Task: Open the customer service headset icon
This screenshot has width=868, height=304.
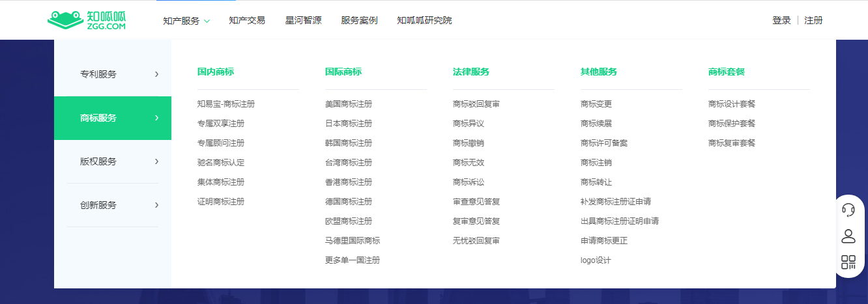Action: point(848,210)
